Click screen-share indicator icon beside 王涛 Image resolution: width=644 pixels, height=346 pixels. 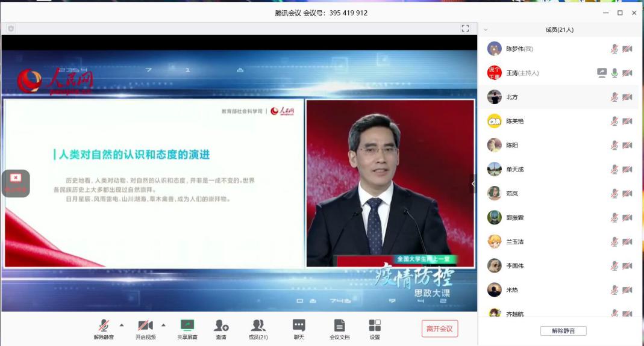[x=601, y=73]
